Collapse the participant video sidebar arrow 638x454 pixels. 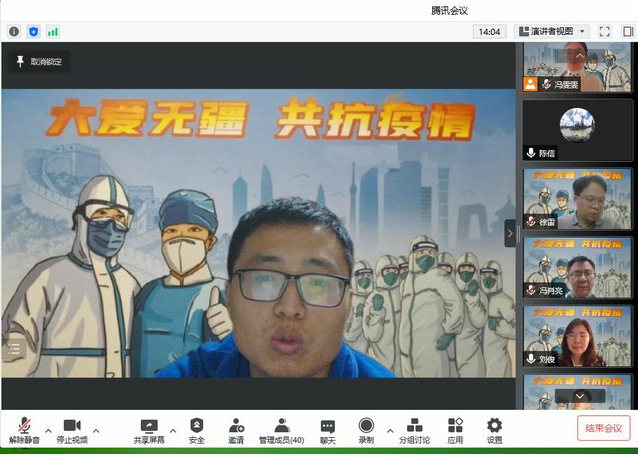click(x=510, y=233)
